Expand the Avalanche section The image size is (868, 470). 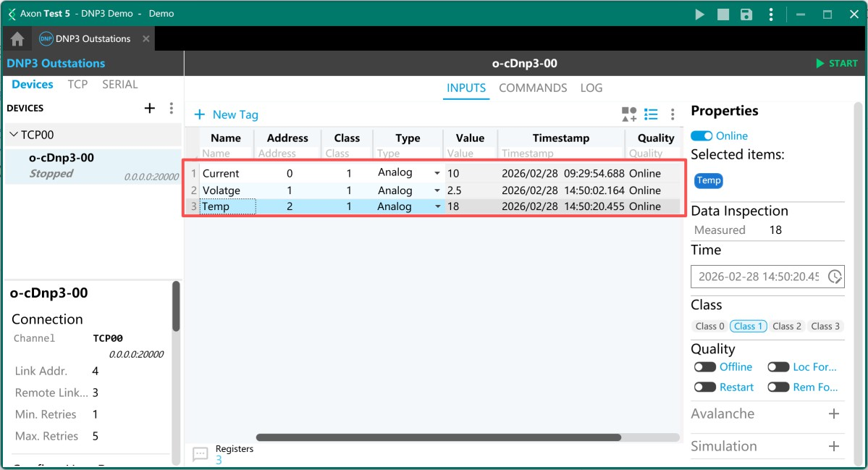click(x=834, y=414)
